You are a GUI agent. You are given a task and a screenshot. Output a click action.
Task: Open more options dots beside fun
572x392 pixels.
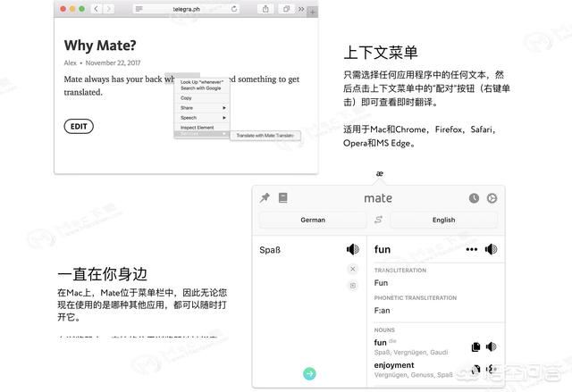click(x=471, y=249)
